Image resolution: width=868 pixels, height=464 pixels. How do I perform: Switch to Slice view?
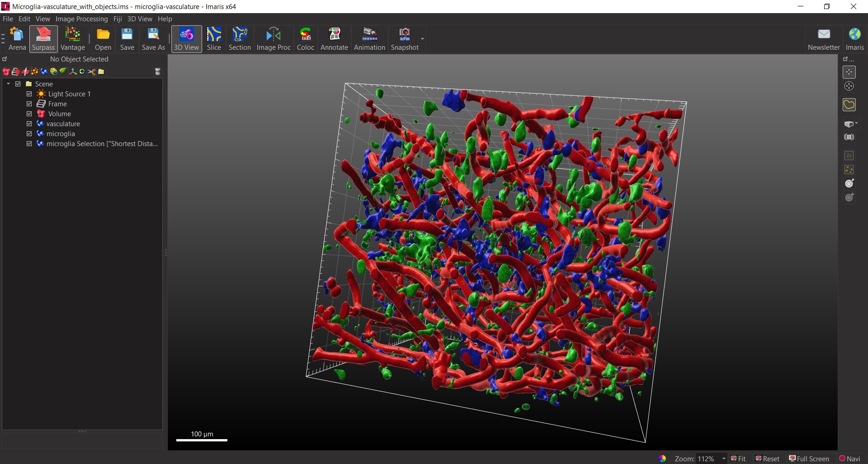click(214, 39)
